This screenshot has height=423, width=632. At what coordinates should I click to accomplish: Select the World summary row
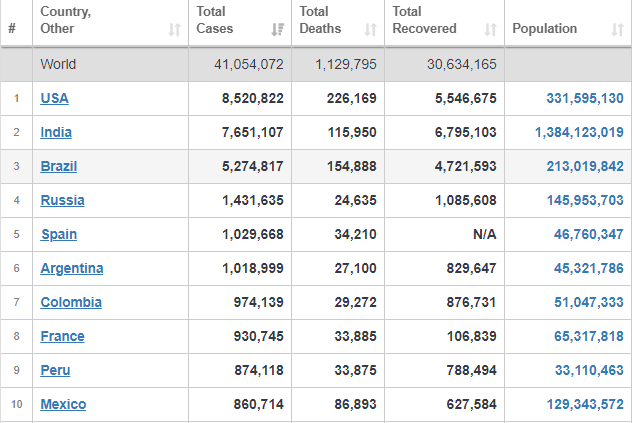click(x=316, y=65)
